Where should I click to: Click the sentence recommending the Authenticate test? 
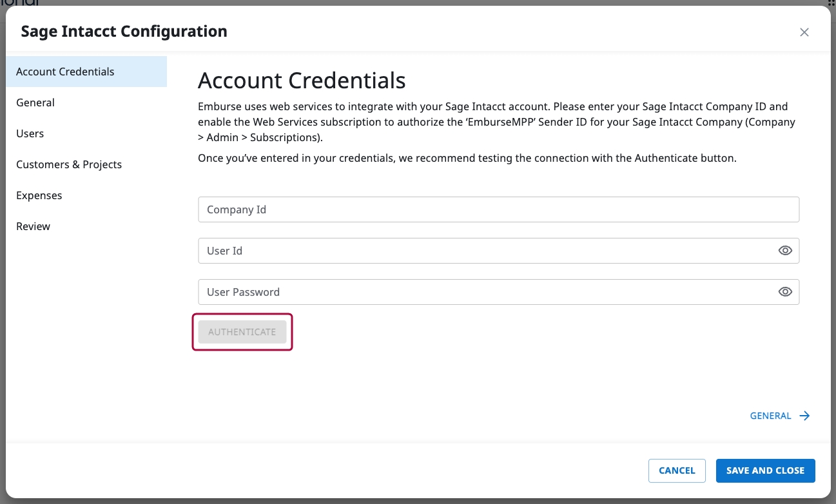[x=467, y=158]
